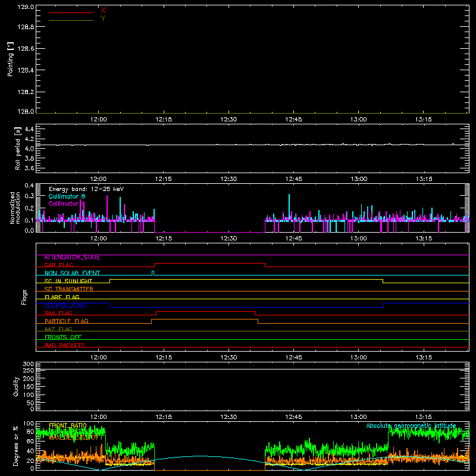Click the olive Y legend line
476x476 pixels.
tap(71, 20)
